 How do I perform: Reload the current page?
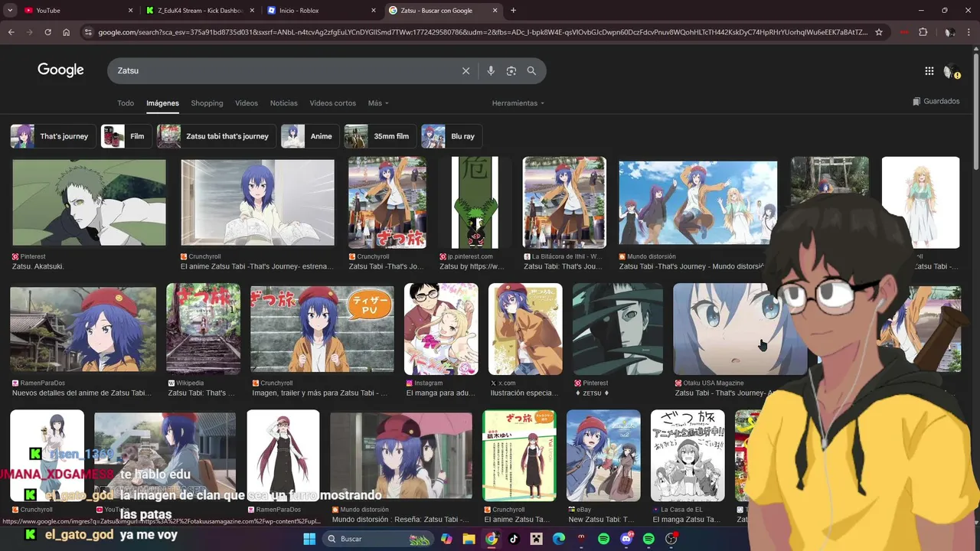[x=47, y=32]
